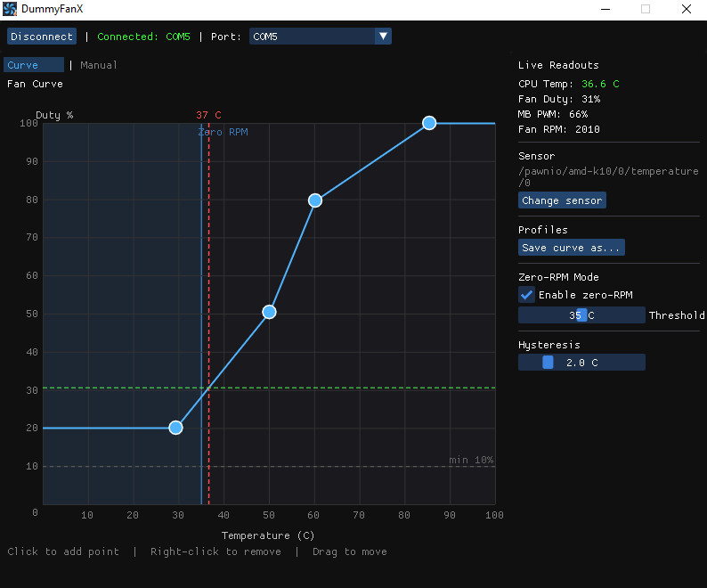Switch to the Manual tab
The width and height of the screenshot is (707, 588).
(99, 65)
